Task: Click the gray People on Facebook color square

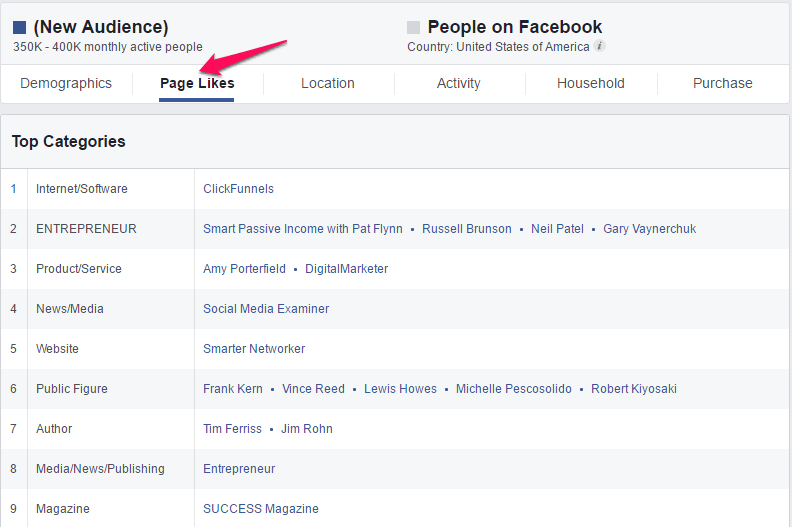Action: (413, 27)
